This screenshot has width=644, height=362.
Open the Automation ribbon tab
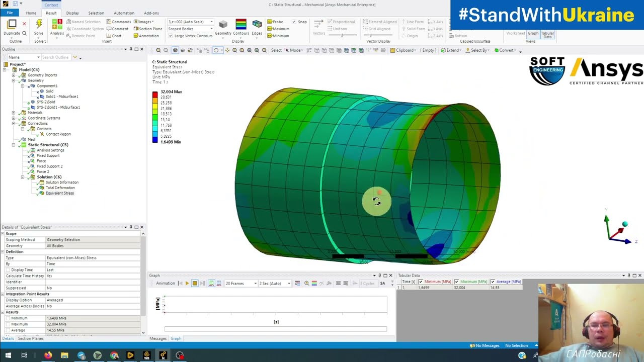124,13
